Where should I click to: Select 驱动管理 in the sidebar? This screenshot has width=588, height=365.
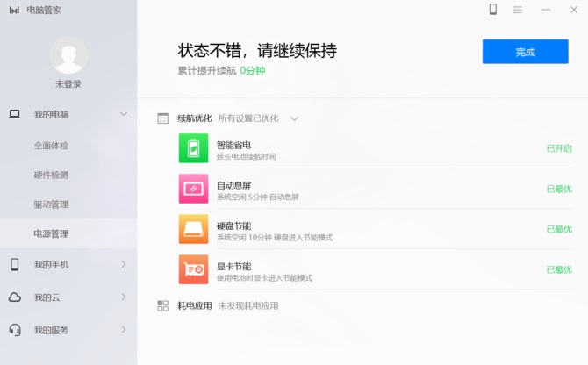51,204
